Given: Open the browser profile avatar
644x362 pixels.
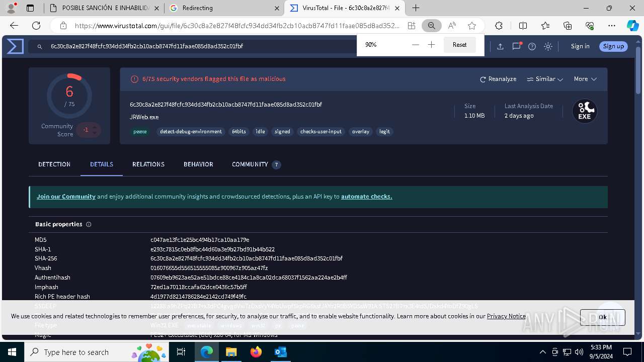Looking at the screenshot, I should point(11,8).
